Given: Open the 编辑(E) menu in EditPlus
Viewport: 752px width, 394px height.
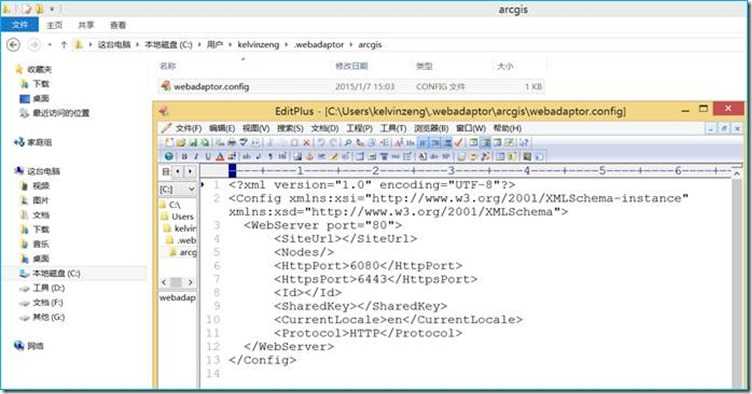Looking at the screenshot, I should [222, 128].
